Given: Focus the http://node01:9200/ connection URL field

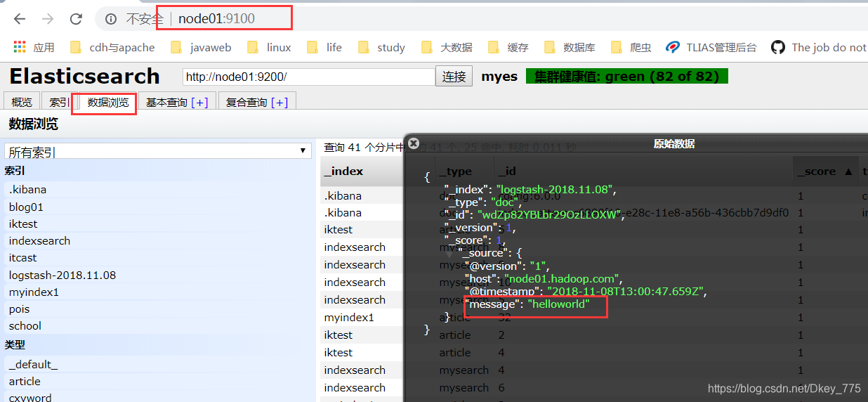Looking at the screenshot, I should pyautogui.click(x=309, y=77).
